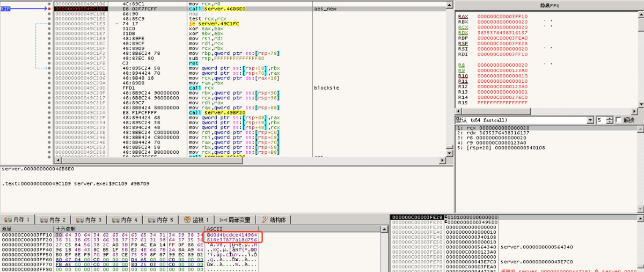Select the R15 register value FFFFFFFFFFFFFFFF
This screenshot has width=644, height=272.
tap(502, 103)
